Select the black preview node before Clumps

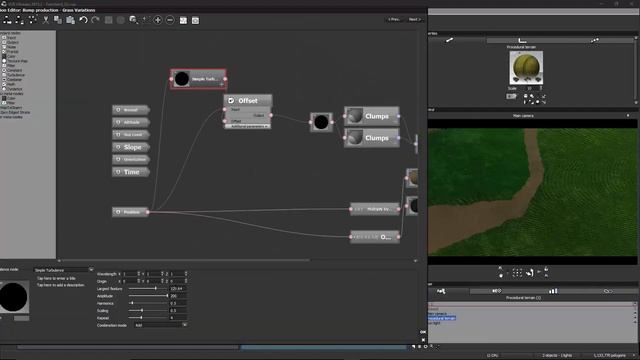click(x=321, y=122)
